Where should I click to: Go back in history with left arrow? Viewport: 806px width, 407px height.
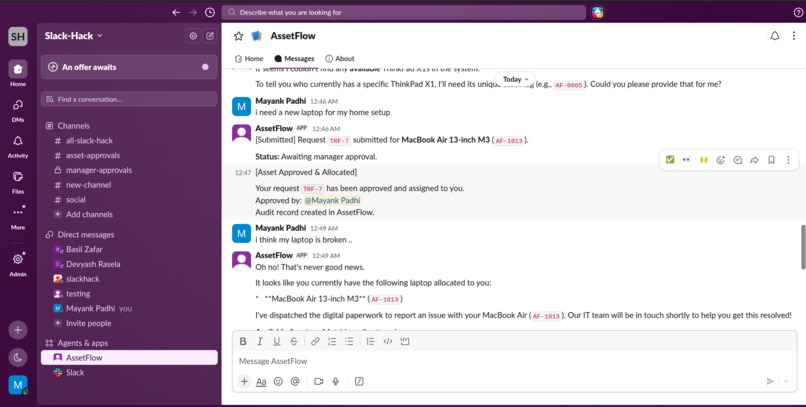[176, 12]
